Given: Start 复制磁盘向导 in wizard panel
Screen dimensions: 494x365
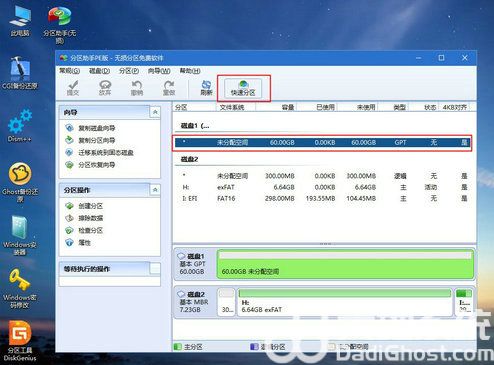Looking at the screenshot, I should [x=97, y=128].
